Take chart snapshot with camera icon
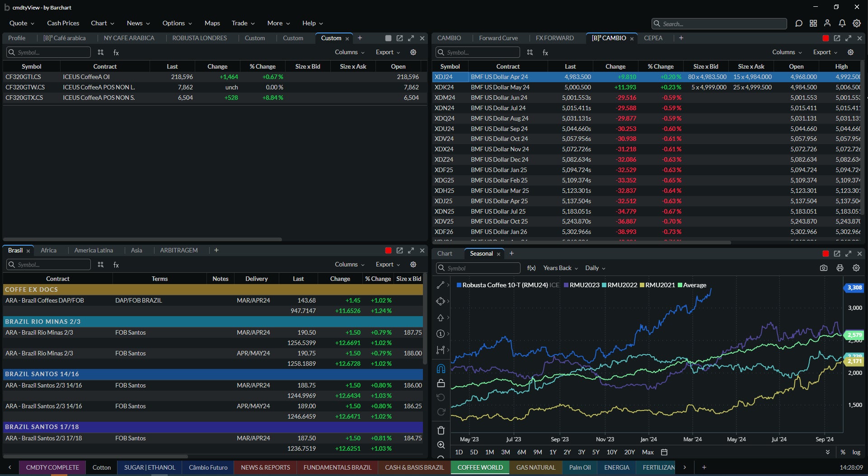The height and width of the screenshot is (476, 868). [824, 268]
